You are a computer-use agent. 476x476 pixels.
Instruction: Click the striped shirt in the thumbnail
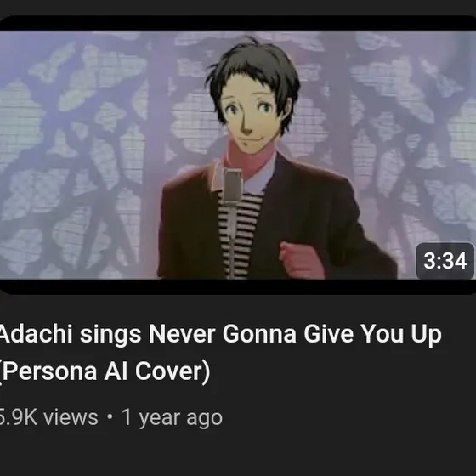[x=240, y=234]
